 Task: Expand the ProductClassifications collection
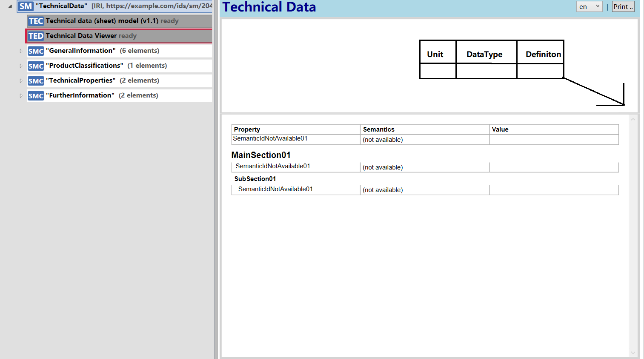click(20, 66)
